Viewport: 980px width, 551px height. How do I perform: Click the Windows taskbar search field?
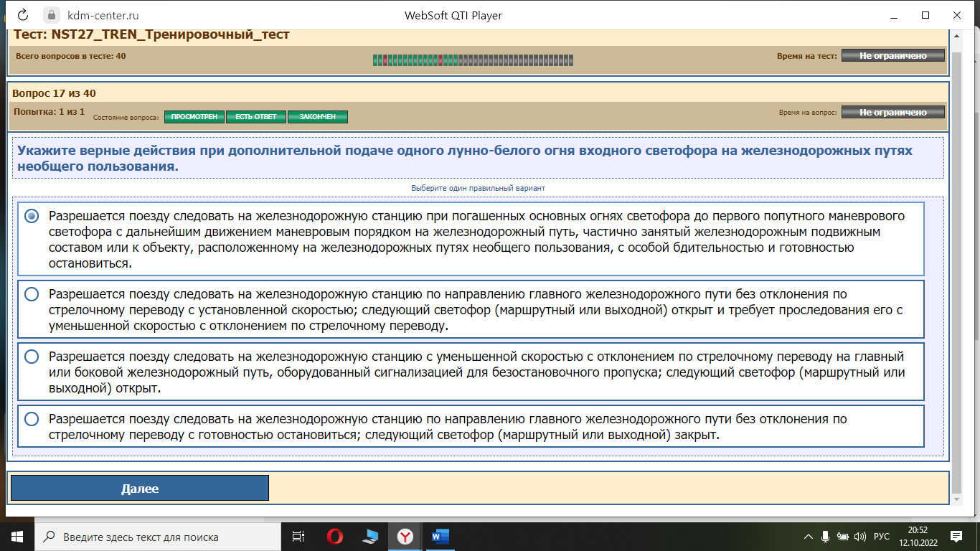coord(156,536)
